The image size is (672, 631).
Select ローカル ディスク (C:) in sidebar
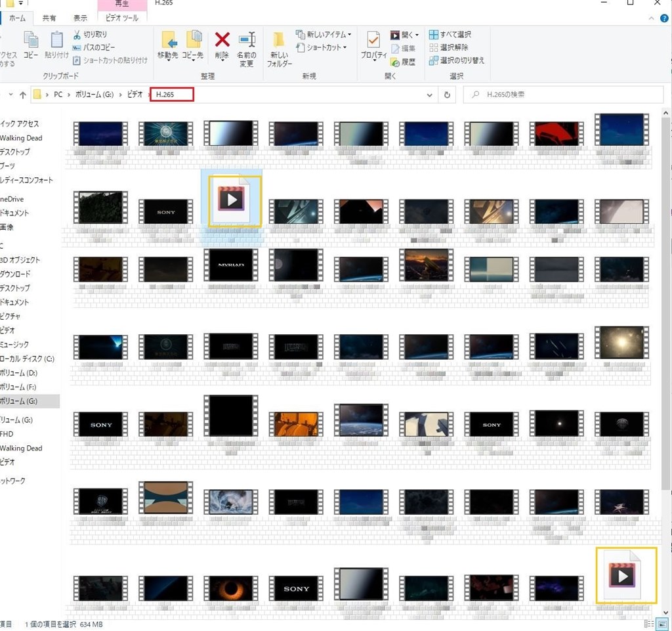click(28, 359)
